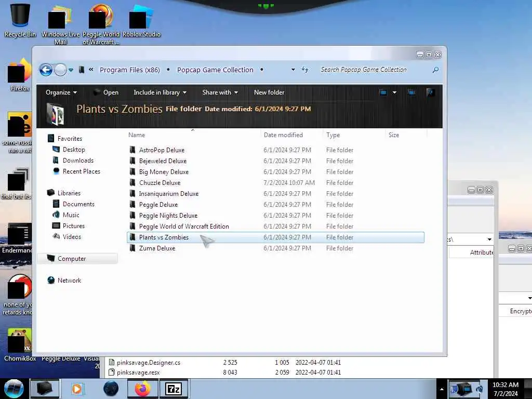Select pinksavage.Designer.cs in 7-Zip window
Screen dimensions: 532x399
pyautogui.click(x=148, y=362)
